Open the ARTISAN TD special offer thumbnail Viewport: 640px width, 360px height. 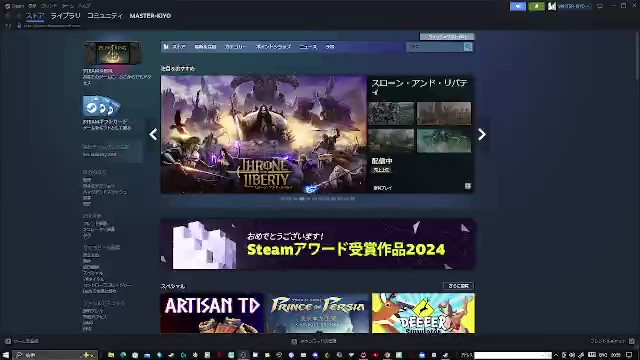coord(212,313)
